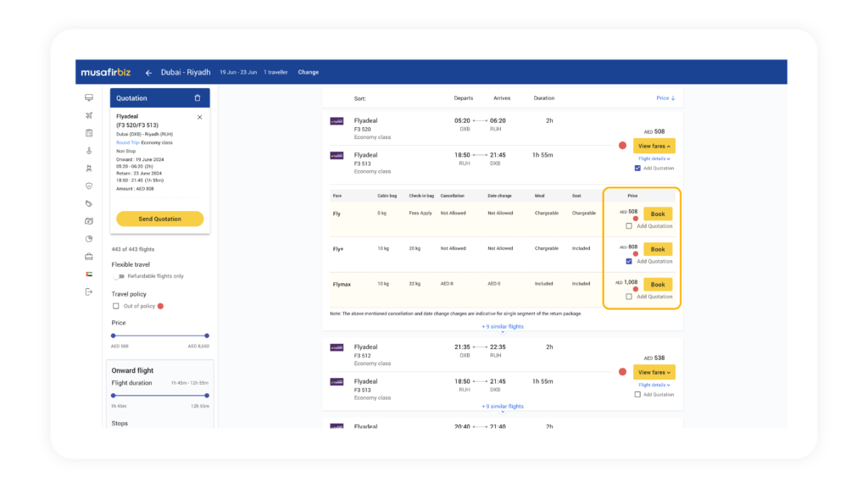Image resolution: width=868 pixels, height=488 pixels.
Task: Sort flights by Departs column
Action: click(464, 98)
